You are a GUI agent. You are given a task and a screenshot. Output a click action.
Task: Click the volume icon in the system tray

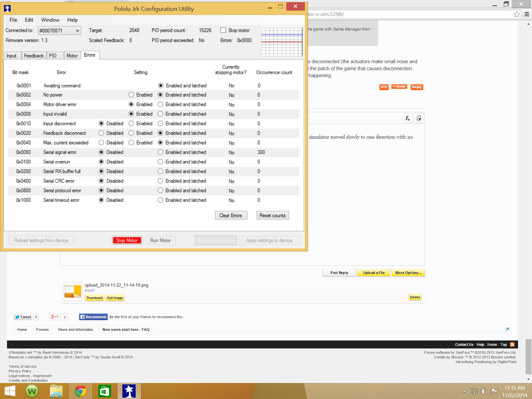[484, 391]
